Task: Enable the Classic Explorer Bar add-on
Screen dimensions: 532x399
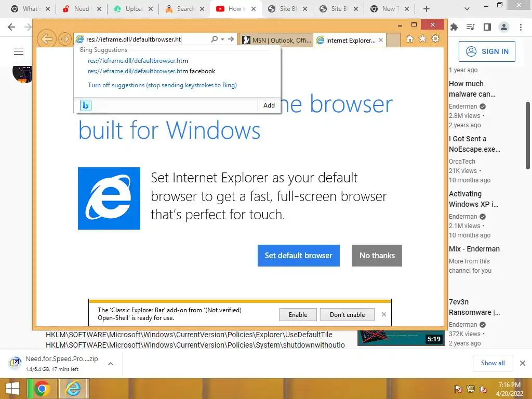Action: point(298,314)
